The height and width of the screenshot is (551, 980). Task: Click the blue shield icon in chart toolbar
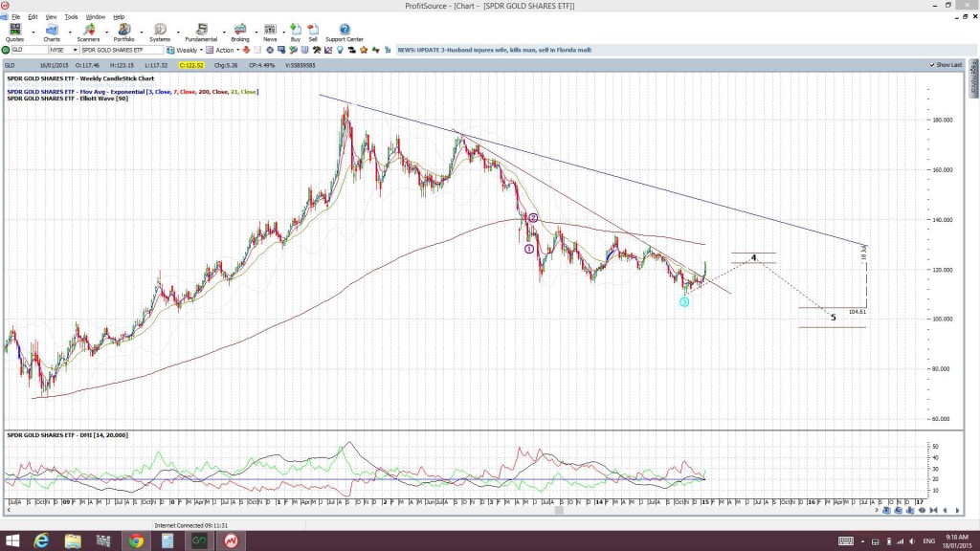305,50
